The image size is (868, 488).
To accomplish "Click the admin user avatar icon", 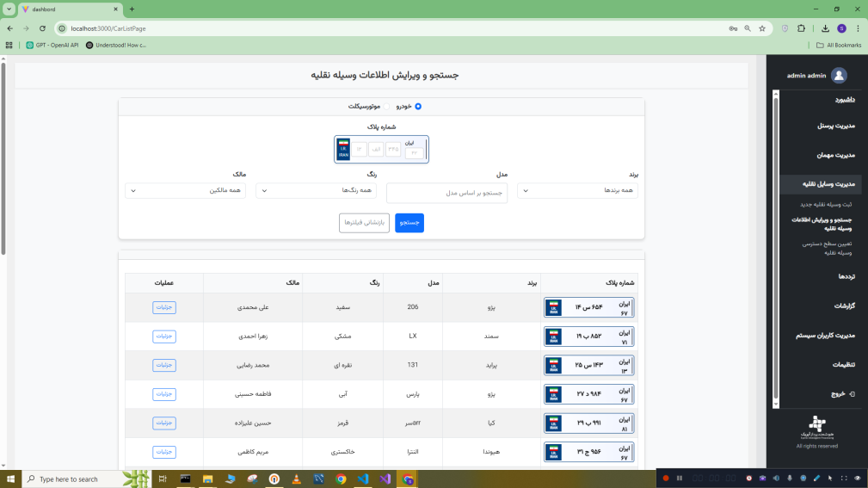I will pyautogui.click(x=839, y=76).
